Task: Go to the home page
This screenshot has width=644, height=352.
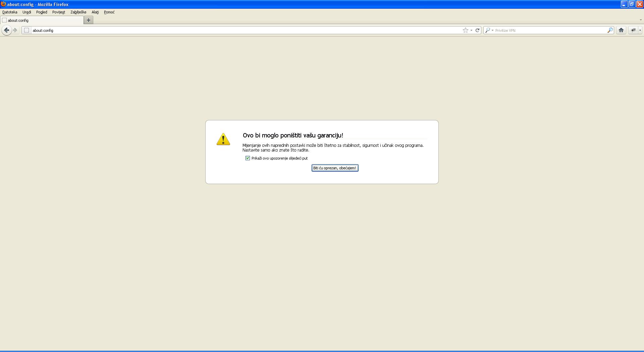Action: click(x=621, y=30)
